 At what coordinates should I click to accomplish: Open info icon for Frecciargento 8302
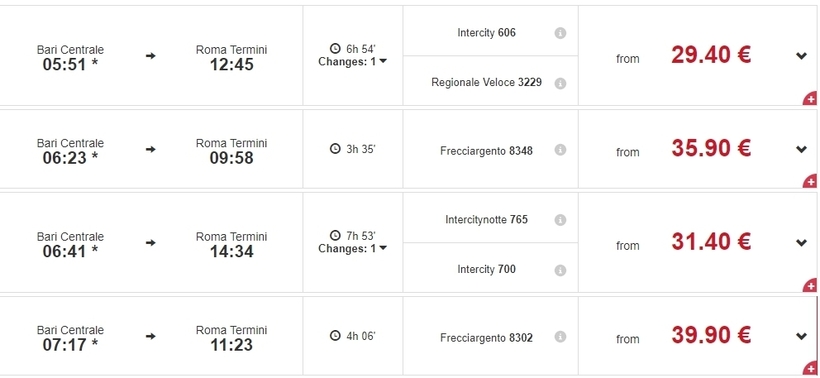pos(560,337)
